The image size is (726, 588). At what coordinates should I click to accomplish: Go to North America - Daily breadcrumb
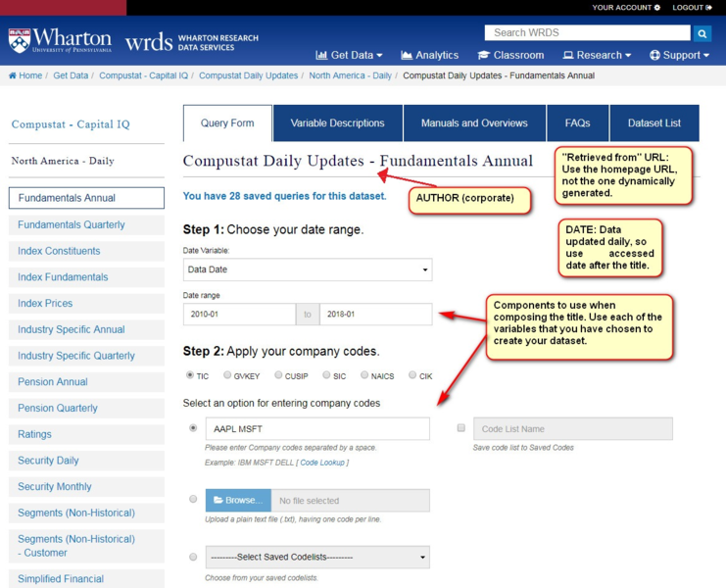[350, 75]
